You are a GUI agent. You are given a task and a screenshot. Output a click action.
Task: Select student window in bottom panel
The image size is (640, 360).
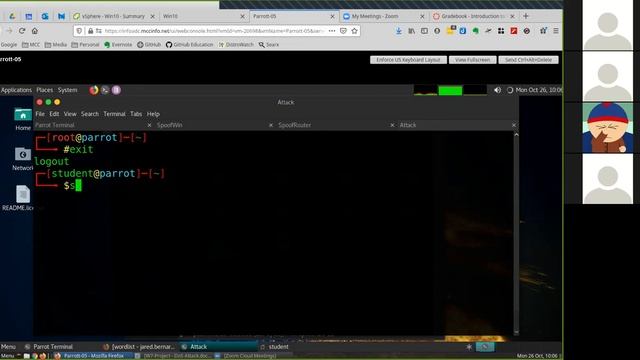point(274,347)
